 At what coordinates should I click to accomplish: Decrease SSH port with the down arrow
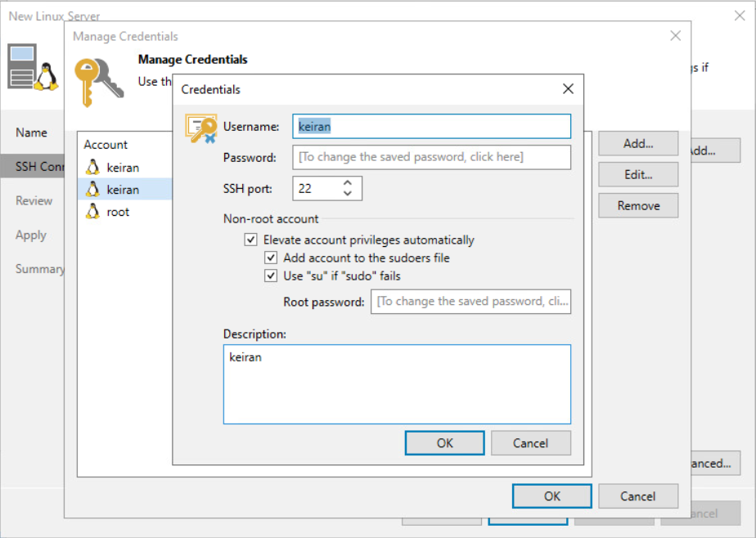click(x=348, y=193)
